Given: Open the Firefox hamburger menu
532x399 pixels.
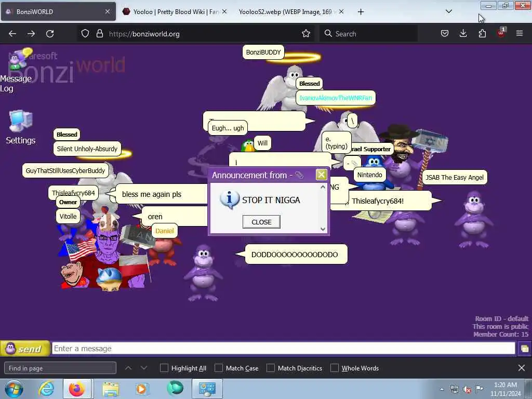Looking at the screenshot, I should click(x=520, y=34).
